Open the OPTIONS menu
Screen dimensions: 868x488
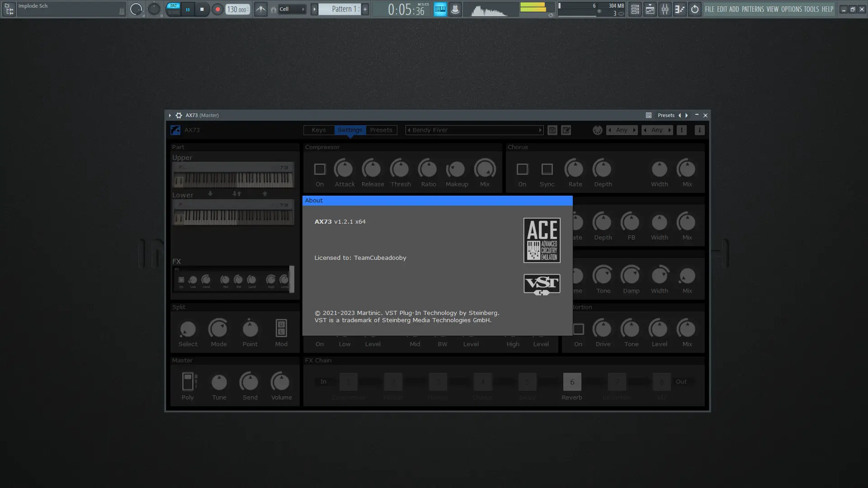[791, 9]
